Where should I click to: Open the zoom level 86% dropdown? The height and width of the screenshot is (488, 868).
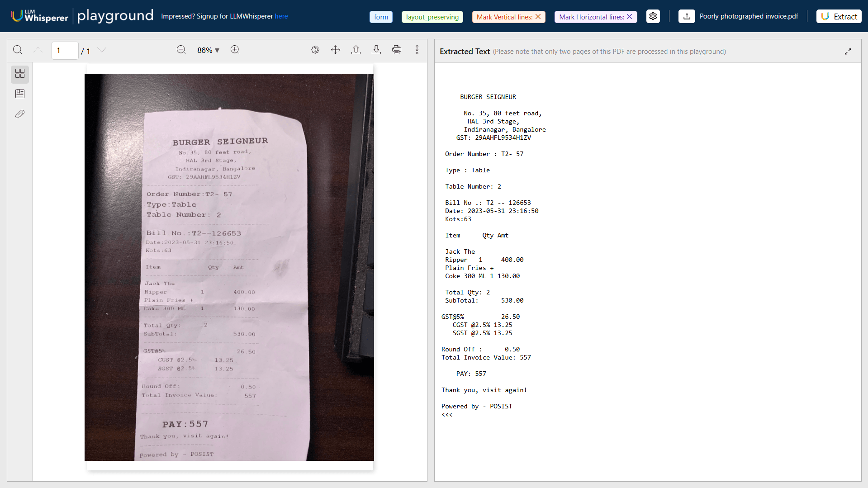(208, 50)
